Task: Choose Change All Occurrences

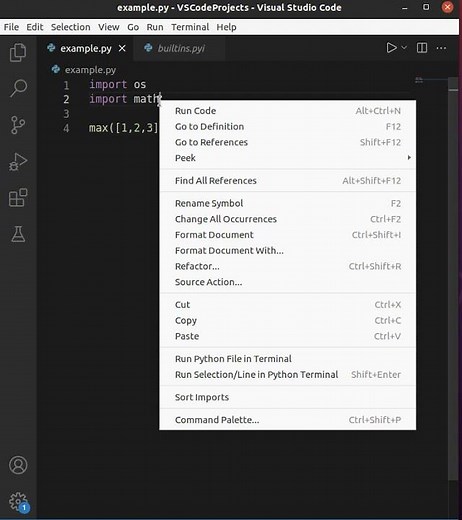Action: [288, 219]
